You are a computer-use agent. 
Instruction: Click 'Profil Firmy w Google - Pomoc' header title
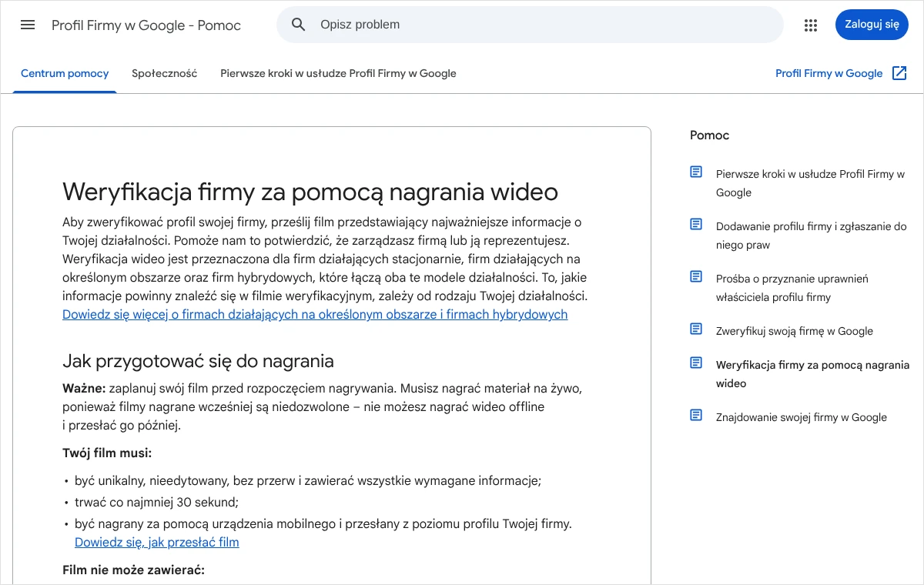pos(146,25)
